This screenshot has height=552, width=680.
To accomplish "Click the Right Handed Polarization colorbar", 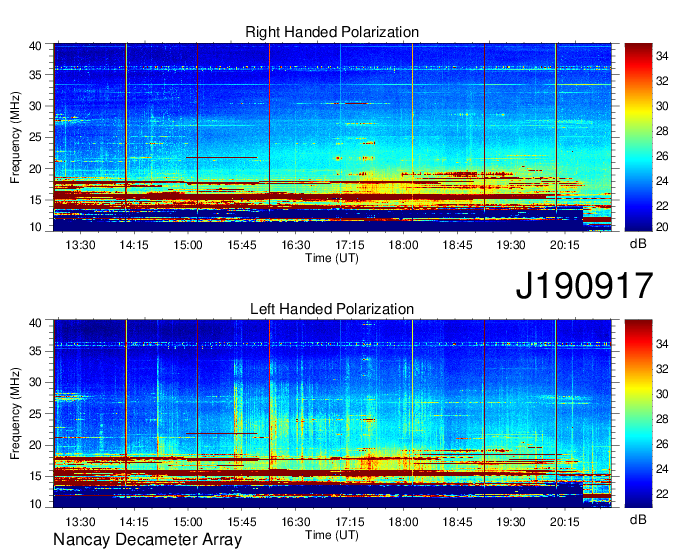I will tap(638, 137).
